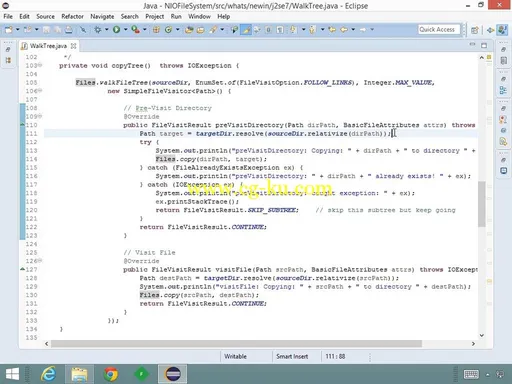Viewport: 512px width, 384px height.
Task: Click the Smart Insert status bar entry
Action: click(292, 356)
